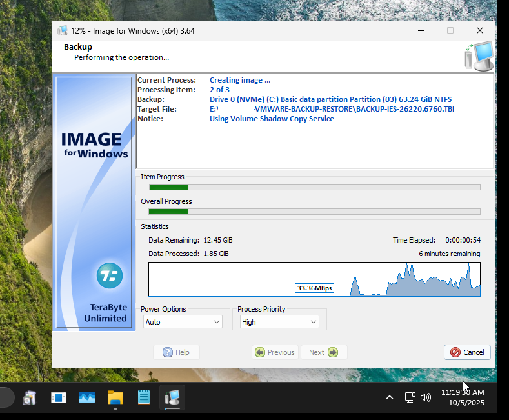Image resolution: width=509 pixels, height=420 pixels.
Task: Open the blue window app taskbar icon
Action: click(59, 397)
